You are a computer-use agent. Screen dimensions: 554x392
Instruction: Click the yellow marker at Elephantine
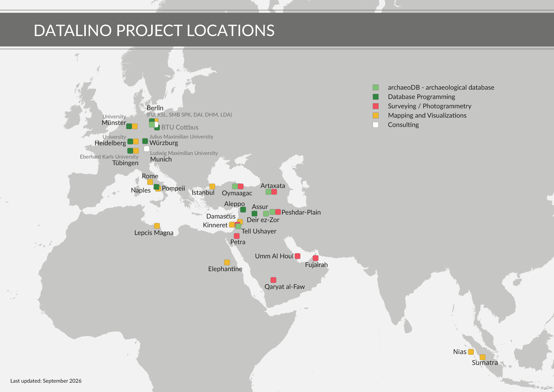[x=227, y=262]
